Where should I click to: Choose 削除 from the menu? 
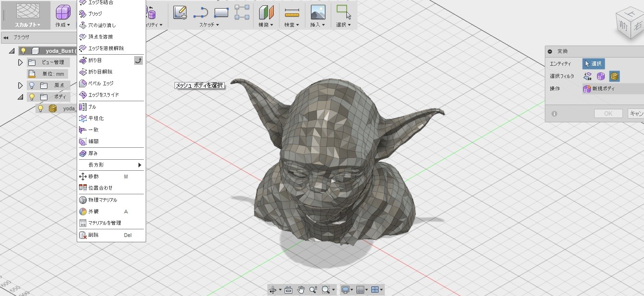[x=111, y=236]
